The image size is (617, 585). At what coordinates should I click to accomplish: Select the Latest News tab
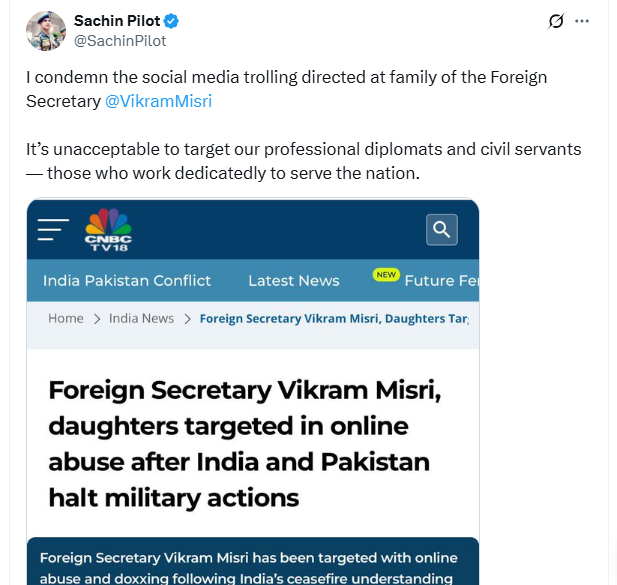click(294, 281)
